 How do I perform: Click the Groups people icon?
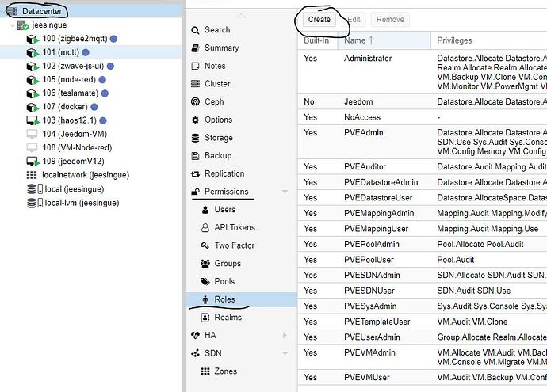(205, 264)
